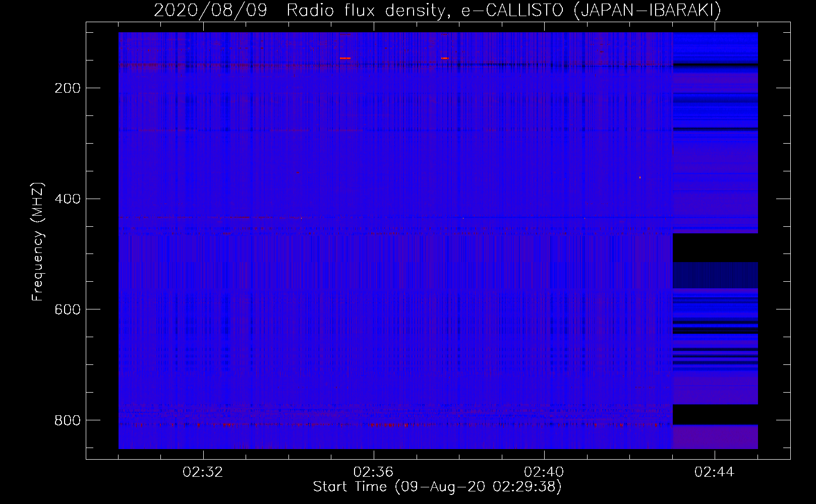Click the 600 frequency tick label
The width and height of the screenshot is (816, 504).
[68, 309]
